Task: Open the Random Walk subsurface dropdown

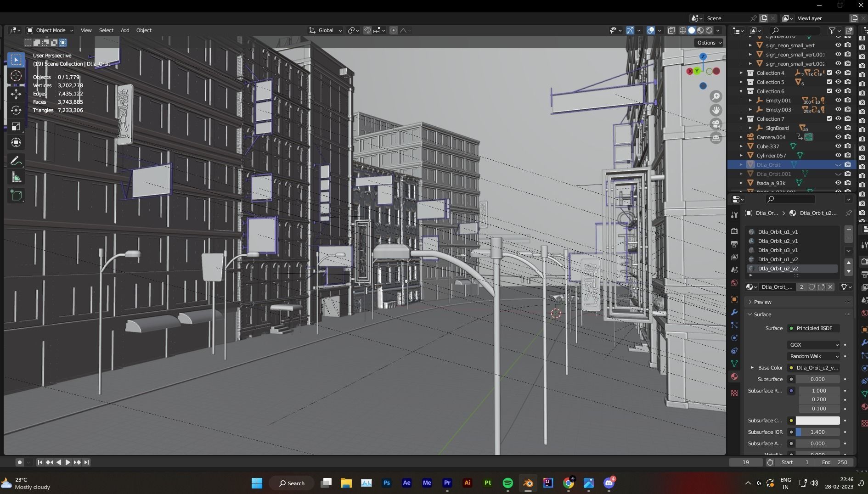Action: pos(813,356)
